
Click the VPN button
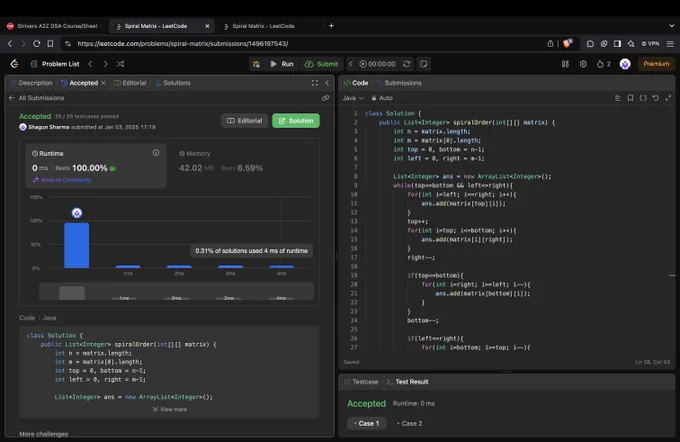tap(651, 43)
